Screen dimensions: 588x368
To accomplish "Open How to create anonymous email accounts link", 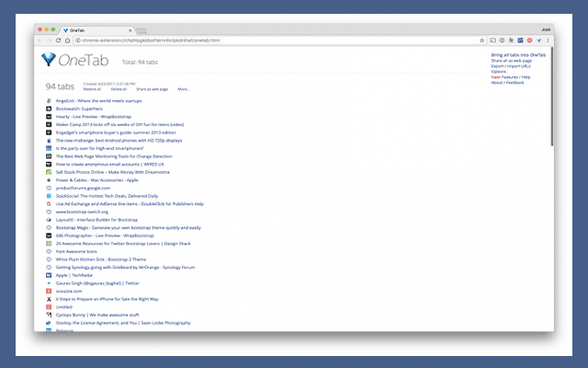I will coord(110,164).
